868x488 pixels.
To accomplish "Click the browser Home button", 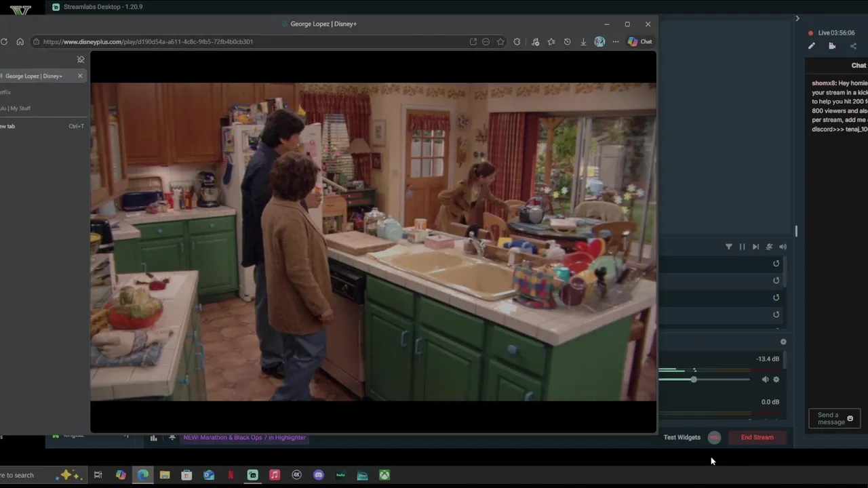I will point(20,41).
